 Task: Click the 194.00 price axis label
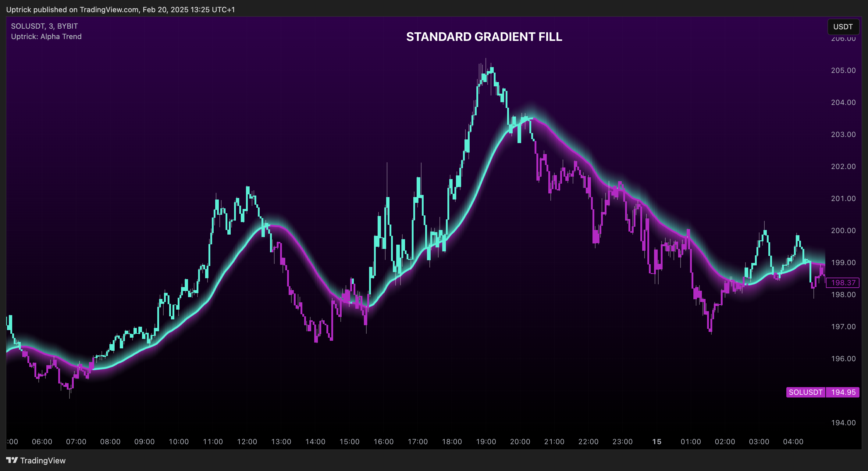pyautogui.click(x=843, y=422)
